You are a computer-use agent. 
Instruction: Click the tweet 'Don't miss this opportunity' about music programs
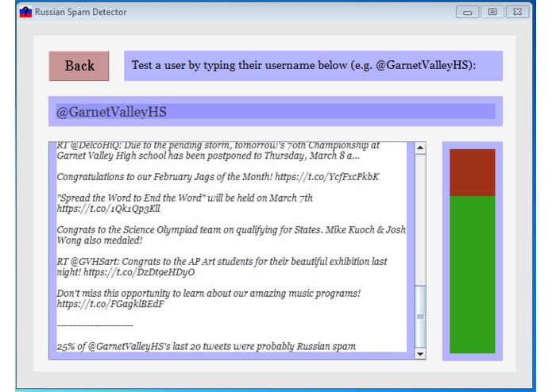[209, 298]
